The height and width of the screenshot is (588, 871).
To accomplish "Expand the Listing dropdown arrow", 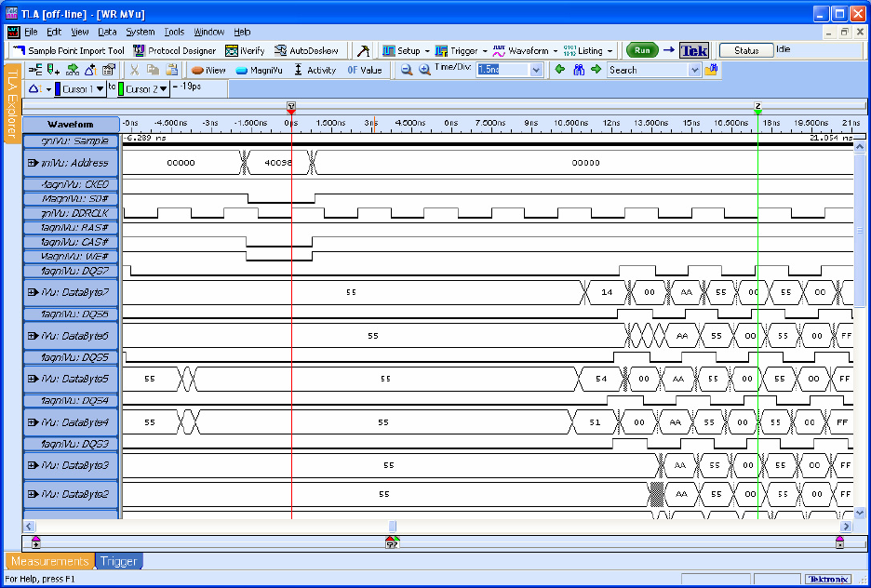I will (610, 51).
